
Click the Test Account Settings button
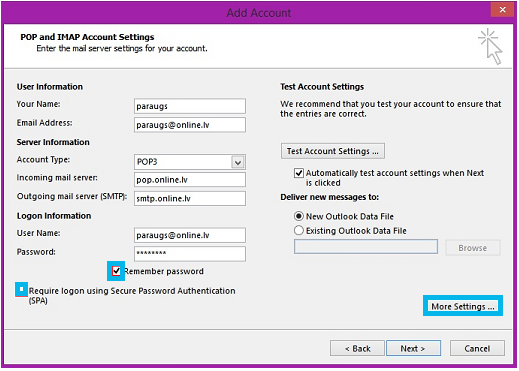(333, 151)
